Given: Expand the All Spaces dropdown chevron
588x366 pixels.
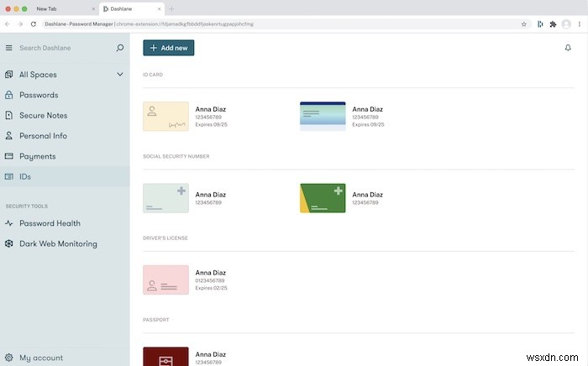Looking at the screenshot, I should click(120, 74).
